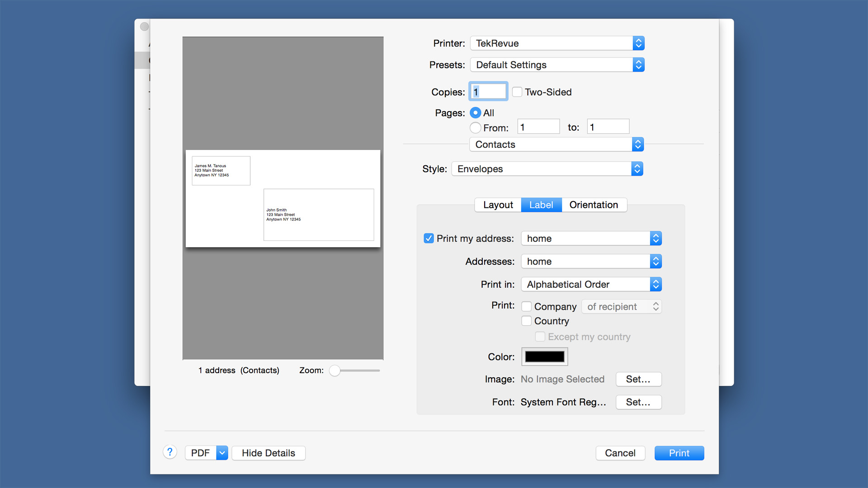Enable the Company print checkbox
This screenshot has width=868, height=488.
(x=526, y=306)
